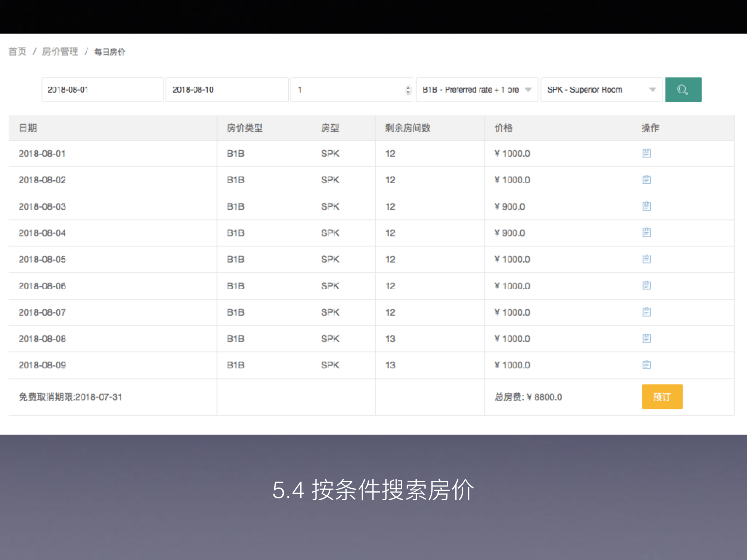This screenshot has width=747, height=560.
Task: Click the end date field 2018-08-10
Action: 227,90
